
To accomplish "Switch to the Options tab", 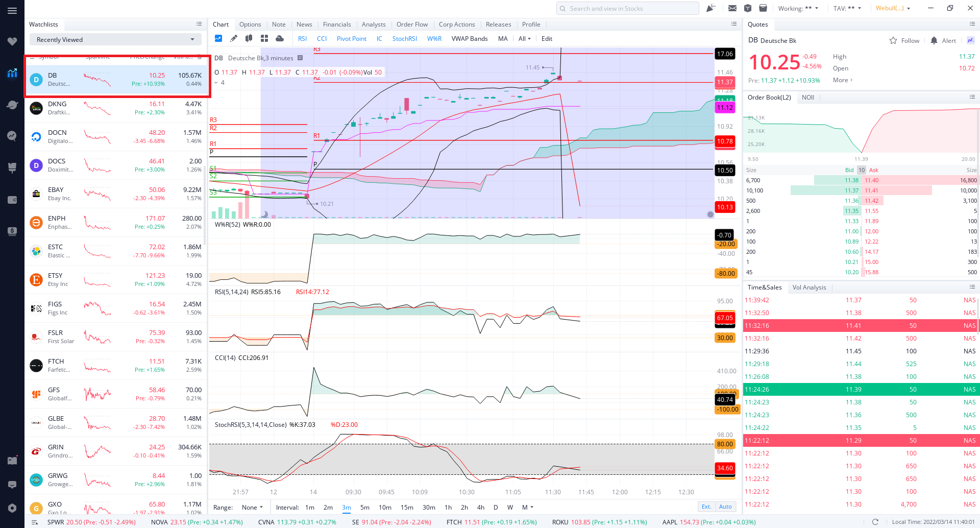I will pos(250,24).
